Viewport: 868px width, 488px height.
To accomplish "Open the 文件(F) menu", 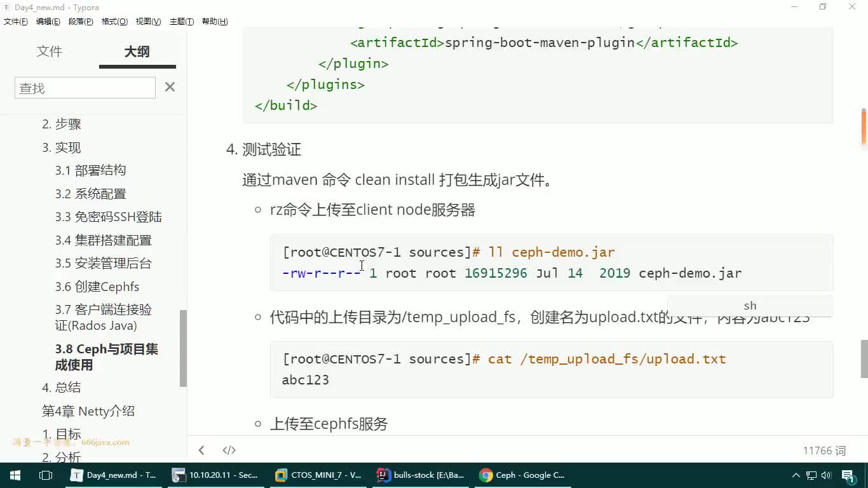I will click(16, 22).
